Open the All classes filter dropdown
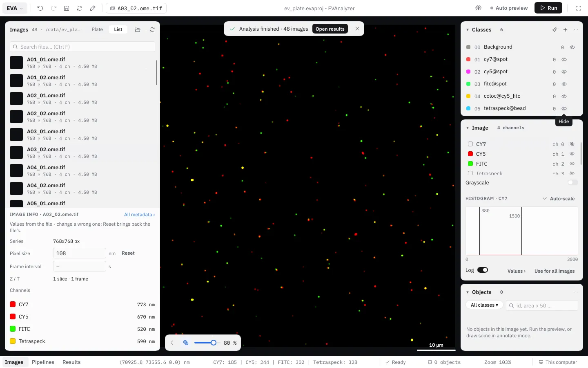The image size is (588, 368). pyautogui.click(x=484, y=305)
